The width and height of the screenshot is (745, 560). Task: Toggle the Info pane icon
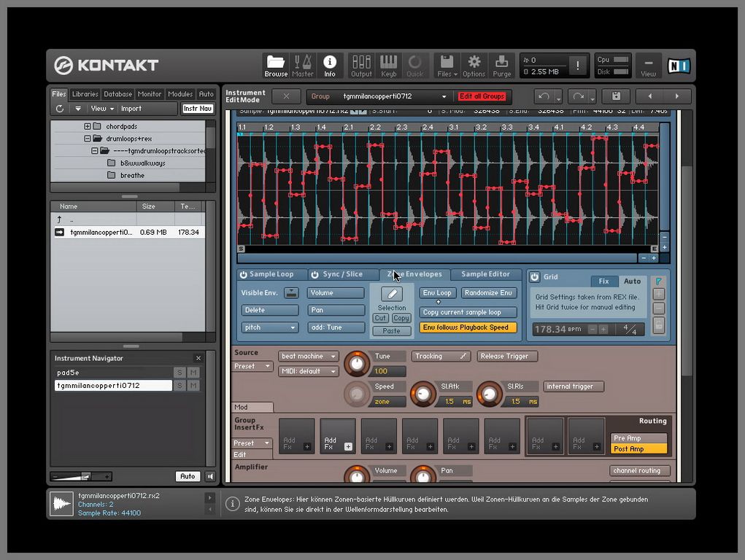pyautogui.click(x=330, y=66)
